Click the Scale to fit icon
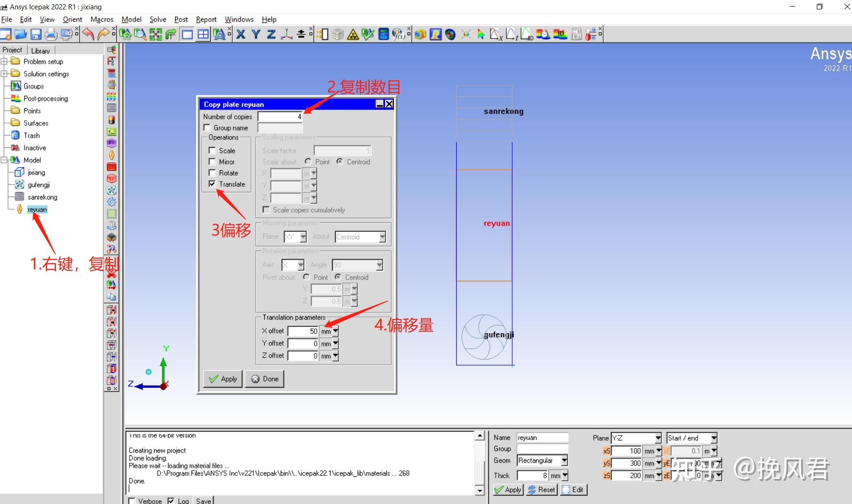852x504 pixels. pyautogui.click(x=155, y=34)
